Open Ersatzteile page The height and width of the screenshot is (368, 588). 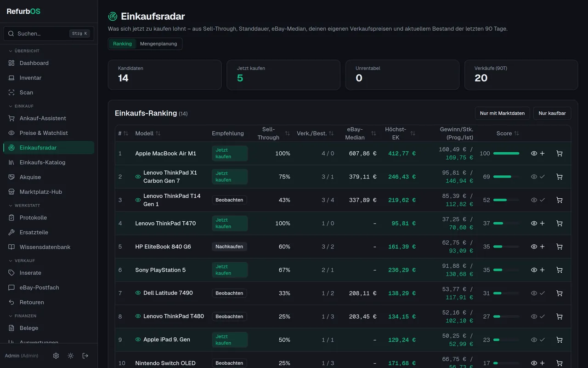(x=49, y=232)
